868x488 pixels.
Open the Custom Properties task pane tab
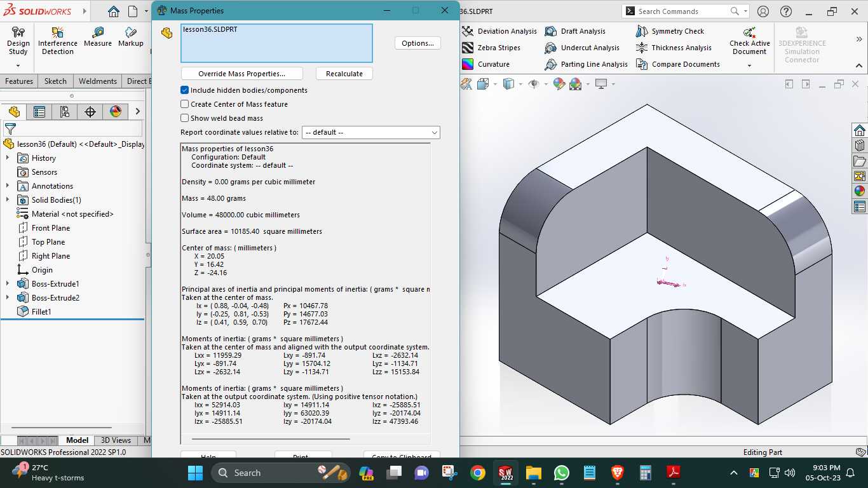860,207
